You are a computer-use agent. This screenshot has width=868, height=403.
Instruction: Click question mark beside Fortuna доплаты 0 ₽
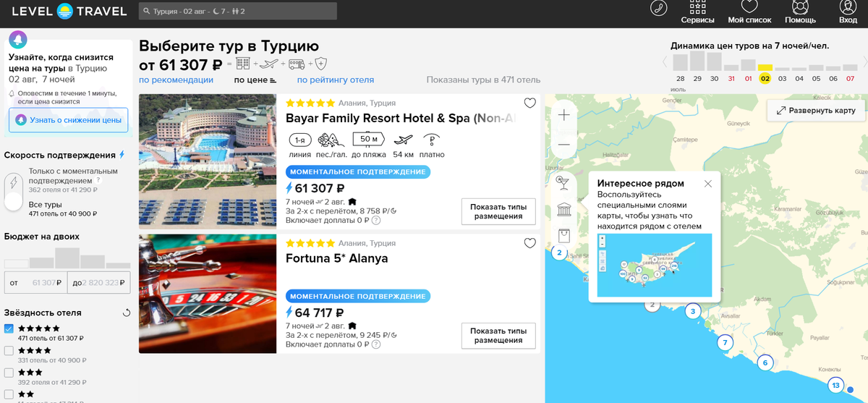pyautogui.click(x=376, y=344)
